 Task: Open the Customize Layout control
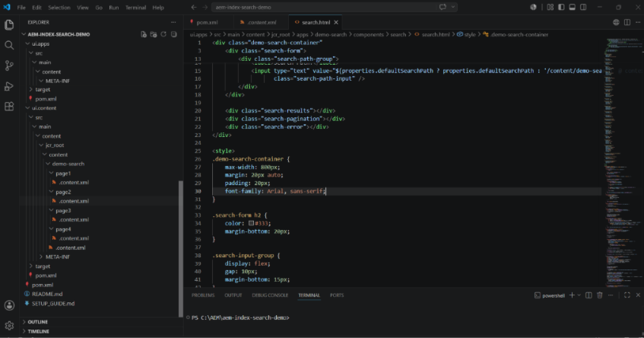[550, 7]
